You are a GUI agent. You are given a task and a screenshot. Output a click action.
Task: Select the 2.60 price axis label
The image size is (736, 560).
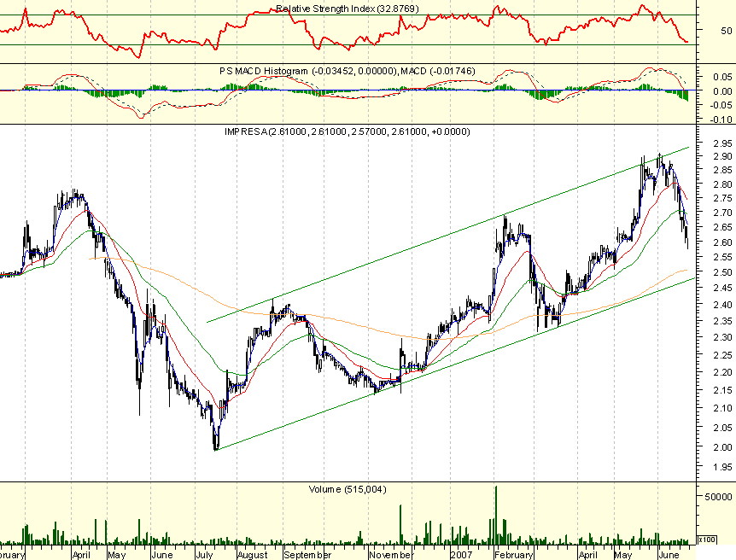pyautogui.click(x=722, y=242)
